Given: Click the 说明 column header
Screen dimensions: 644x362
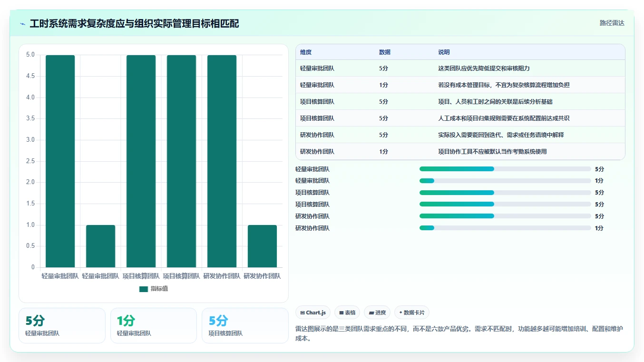Looking at the screenshot, I should [x=444, y=52].
